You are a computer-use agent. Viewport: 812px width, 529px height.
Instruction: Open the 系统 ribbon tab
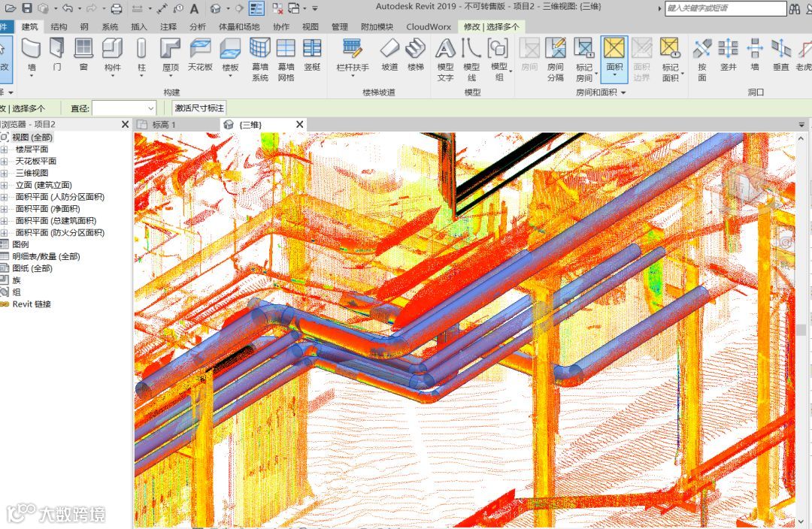coord(110,26)
